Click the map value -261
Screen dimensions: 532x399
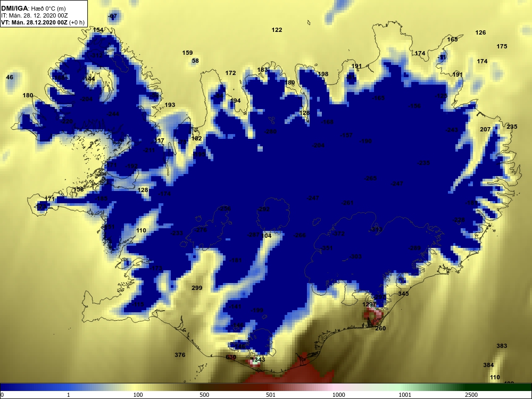click(x=347, y=203)
